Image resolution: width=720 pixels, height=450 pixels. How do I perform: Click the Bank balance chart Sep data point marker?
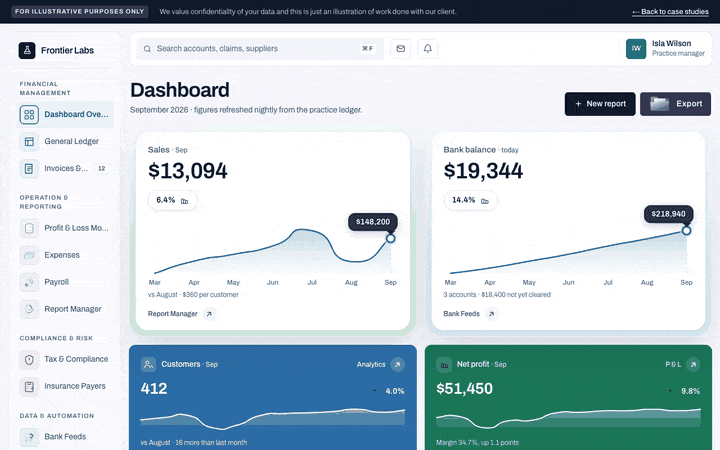click(686, 231)
